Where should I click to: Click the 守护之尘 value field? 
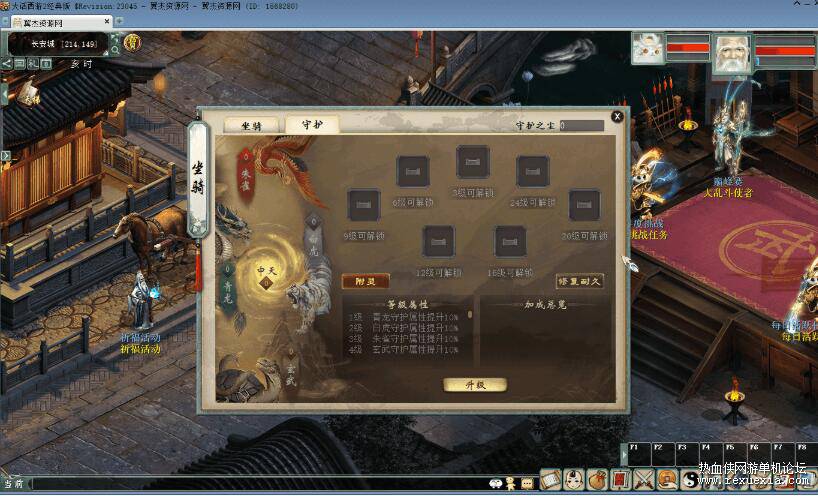[582, 126]
